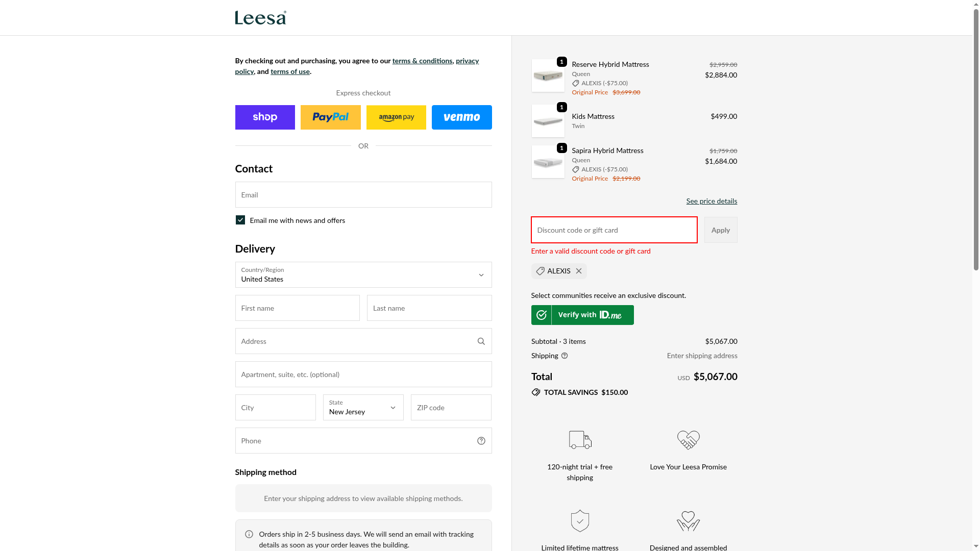980x551 pixels.
Task: Click the Leesa logo
Action: pos(260,18)
